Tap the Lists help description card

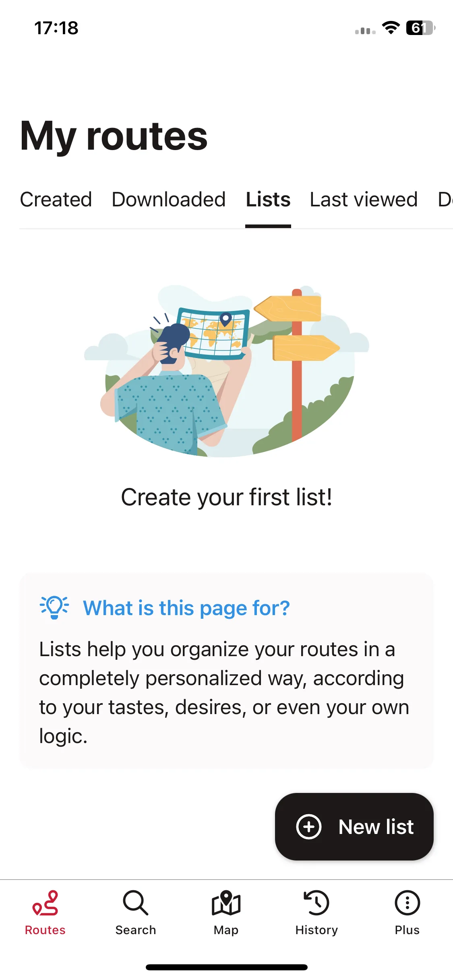[x=226, y=671]
